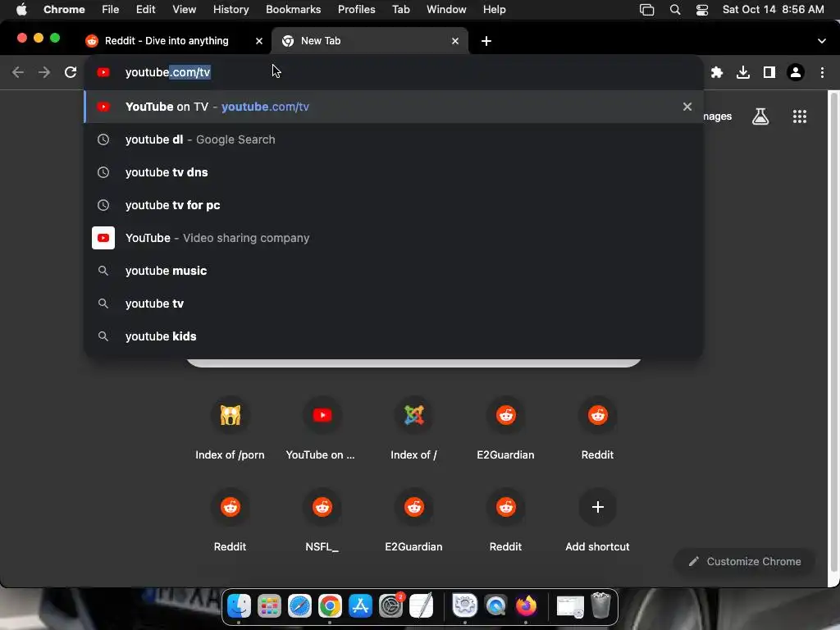Image resolution: width=840 pixels, height=630 pixels.
Task: Open the Trash in the Dock
Action: tap(601, 606)
